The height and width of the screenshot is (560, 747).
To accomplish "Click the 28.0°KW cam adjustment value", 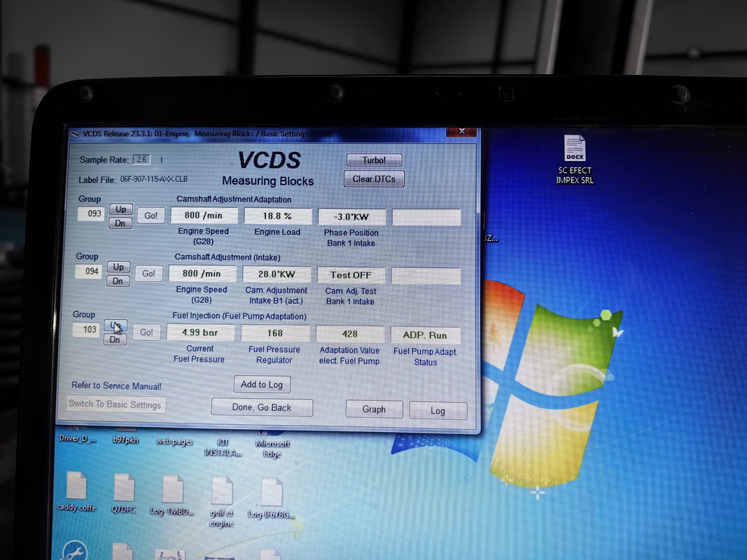I will point(277,274).
